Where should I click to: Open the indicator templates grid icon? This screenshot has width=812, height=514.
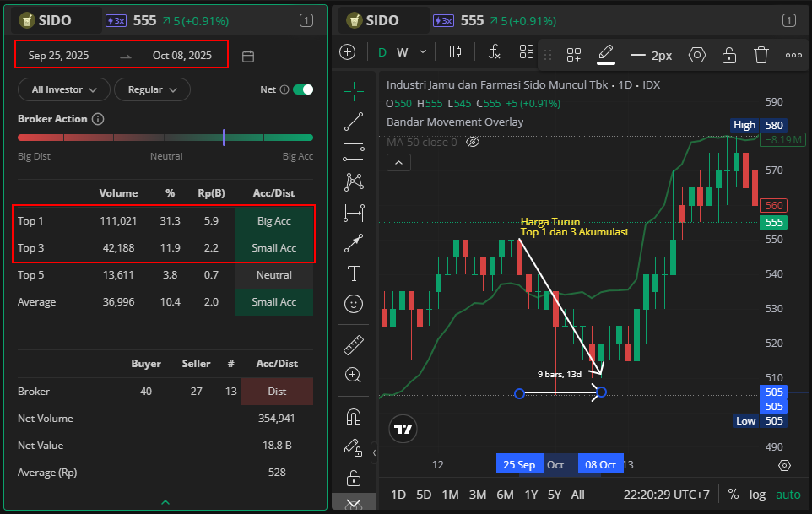(x=527, y=51)
